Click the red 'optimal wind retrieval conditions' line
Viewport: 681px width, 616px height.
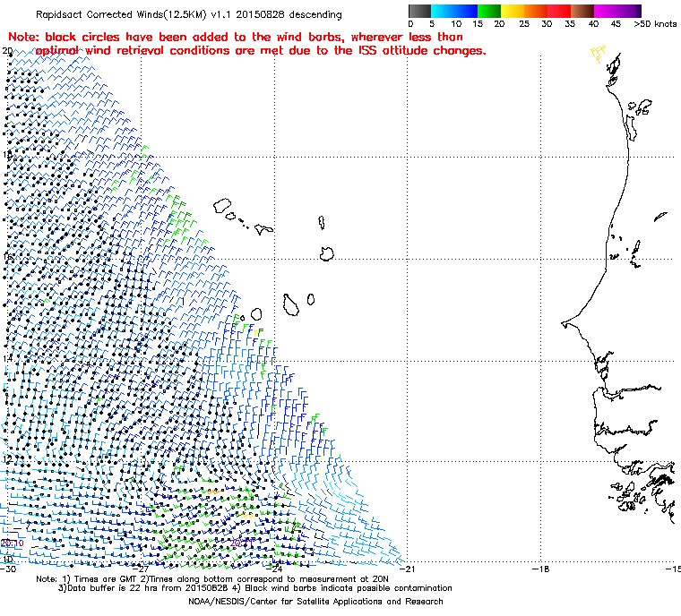[261, 51]
